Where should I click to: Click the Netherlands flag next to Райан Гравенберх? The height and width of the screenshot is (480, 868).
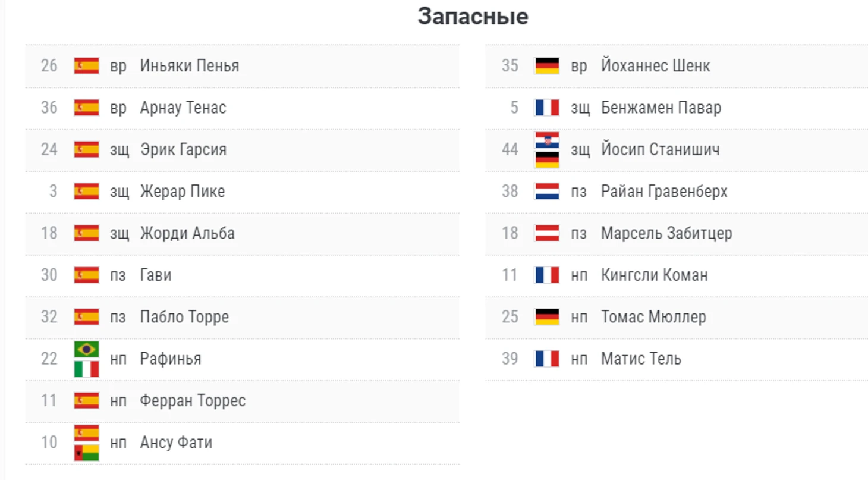click(546, 191)
